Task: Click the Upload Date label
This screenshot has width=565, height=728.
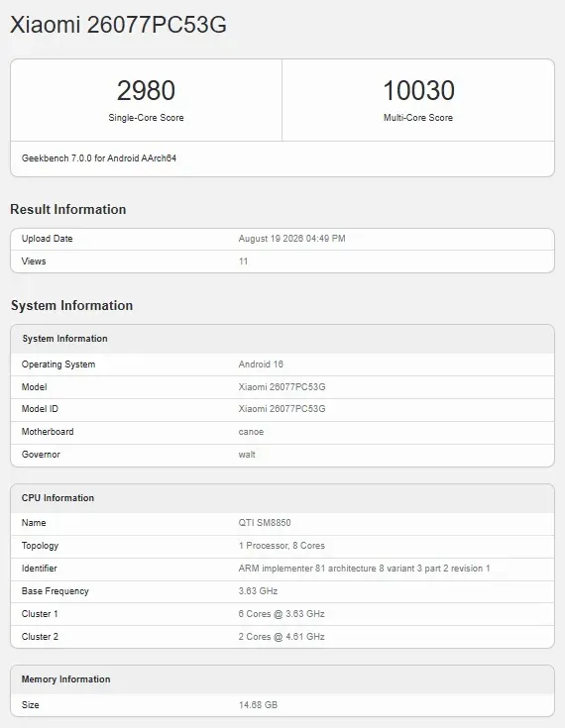Action: point(47,239)
